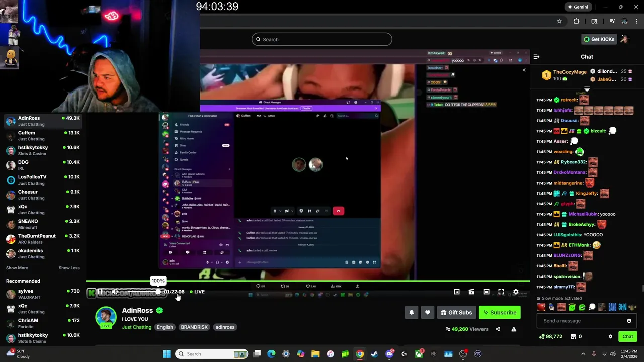Open browser extensions puzzle icon
This screenshot has width=644, height=362.
pyautogui.click(x=577, y=21)
